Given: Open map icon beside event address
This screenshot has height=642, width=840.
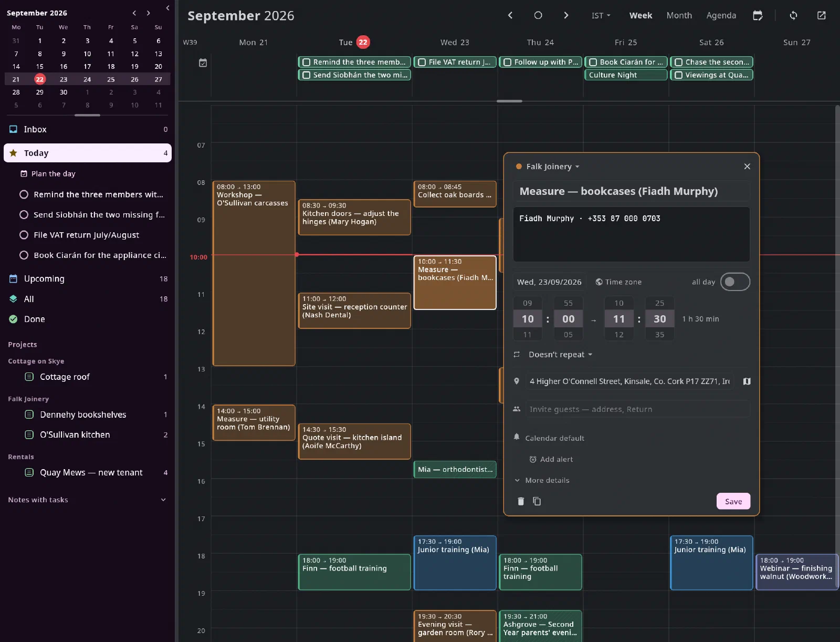Looking at the screenshot, I should point(747,381).
